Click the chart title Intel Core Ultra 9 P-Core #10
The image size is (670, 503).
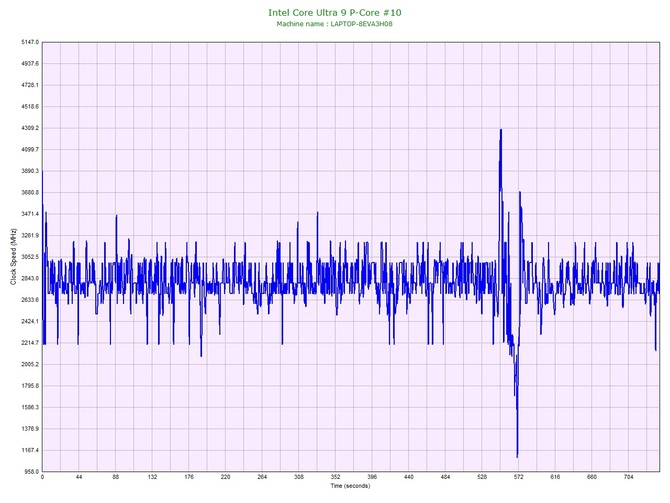point(335,12)
